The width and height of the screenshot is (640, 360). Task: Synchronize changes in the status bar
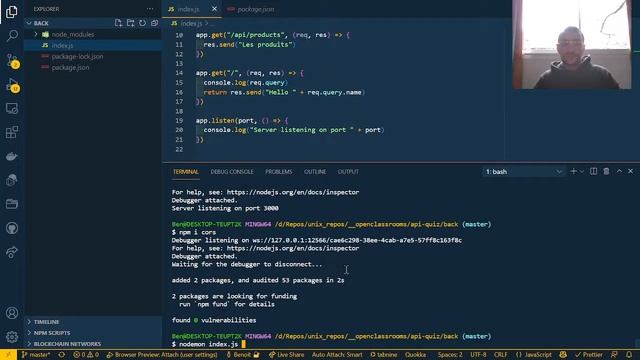click(x=62, y=355)
